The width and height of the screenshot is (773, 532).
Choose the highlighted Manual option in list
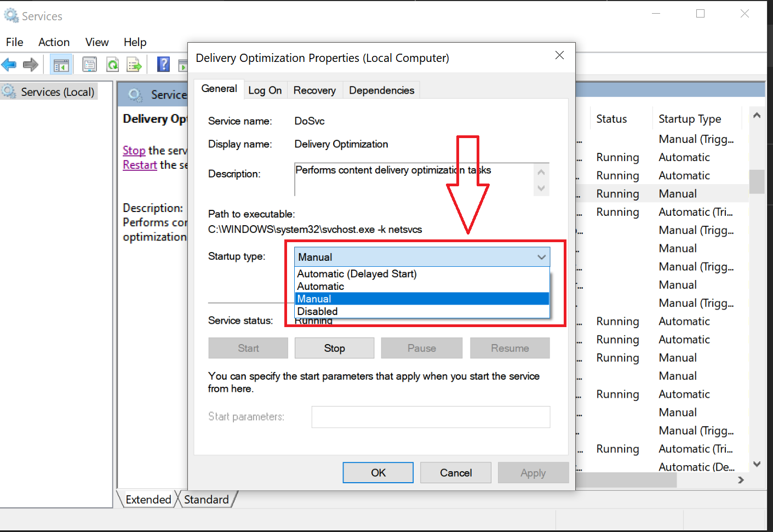click(422, 299)
